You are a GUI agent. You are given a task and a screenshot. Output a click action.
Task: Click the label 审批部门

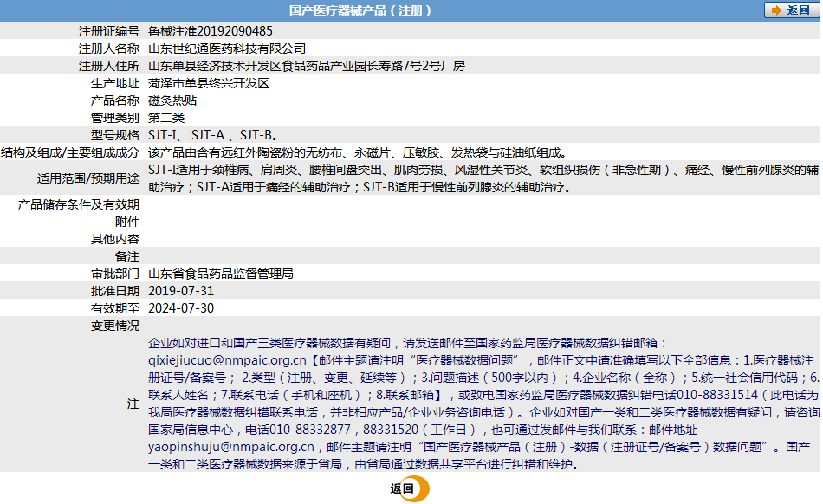[115, 274]
